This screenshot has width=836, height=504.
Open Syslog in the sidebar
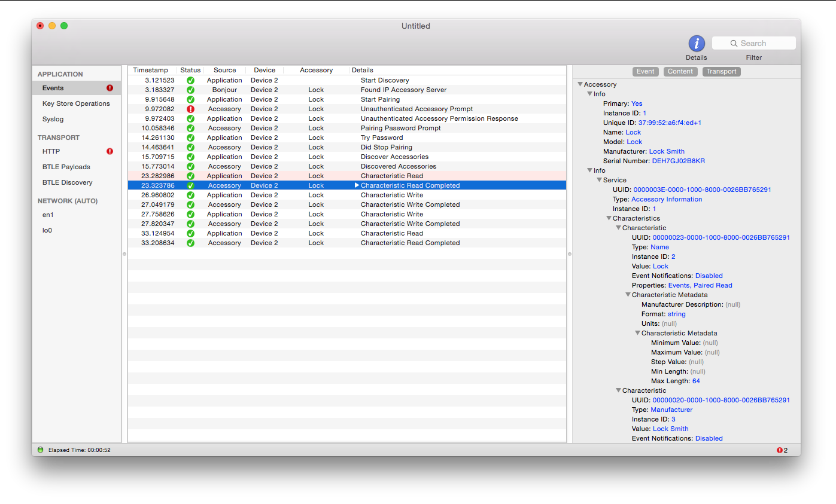(77, 119)
